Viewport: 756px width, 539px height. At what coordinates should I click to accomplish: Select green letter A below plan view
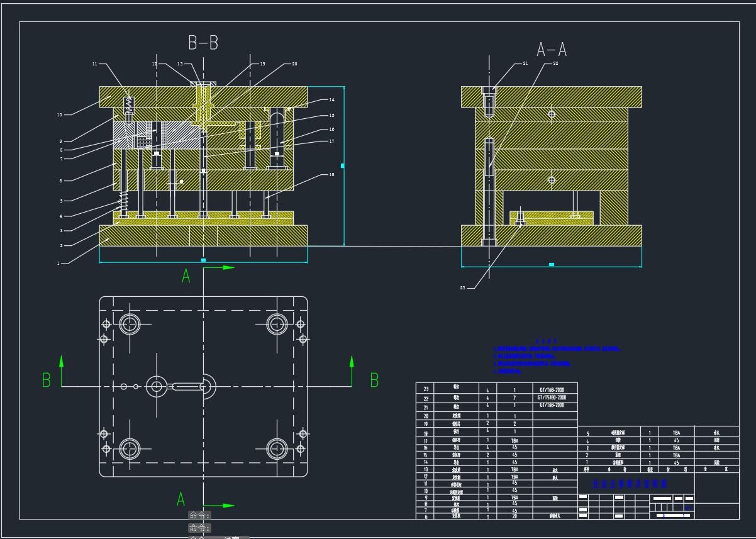pyautogui.click(x=181, y=499)
